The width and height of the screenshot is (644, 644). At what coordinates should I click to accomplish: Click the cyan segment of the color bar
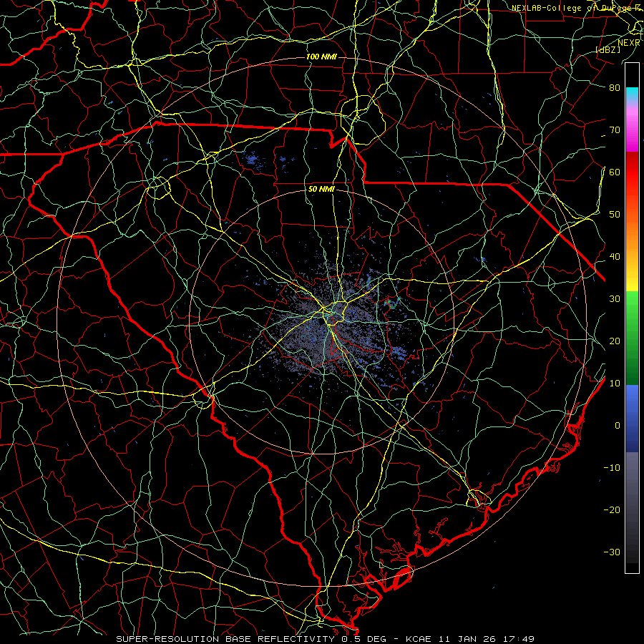[x=632, y=94]
